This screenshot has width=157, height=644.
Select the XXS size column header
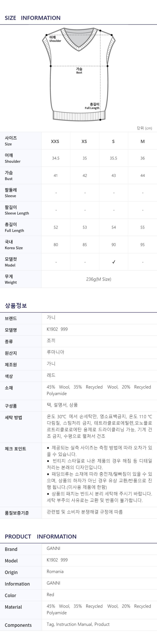(x=55, y=141)
